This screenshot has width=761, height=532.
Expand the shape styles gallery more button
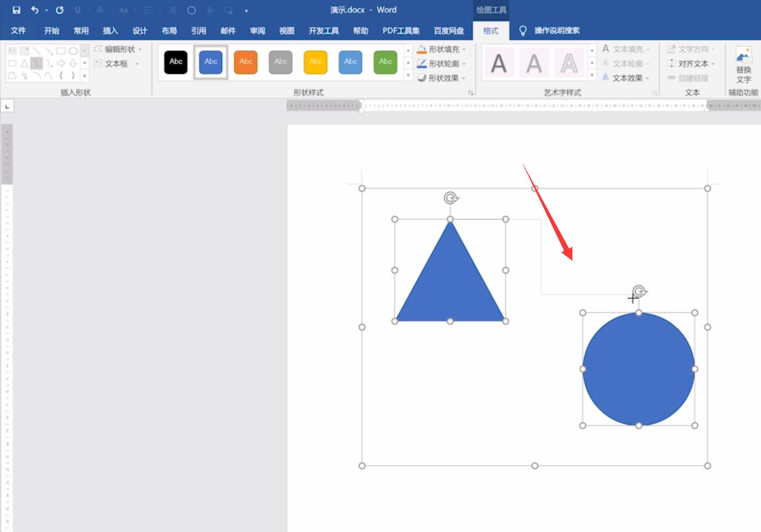(408, 75)
